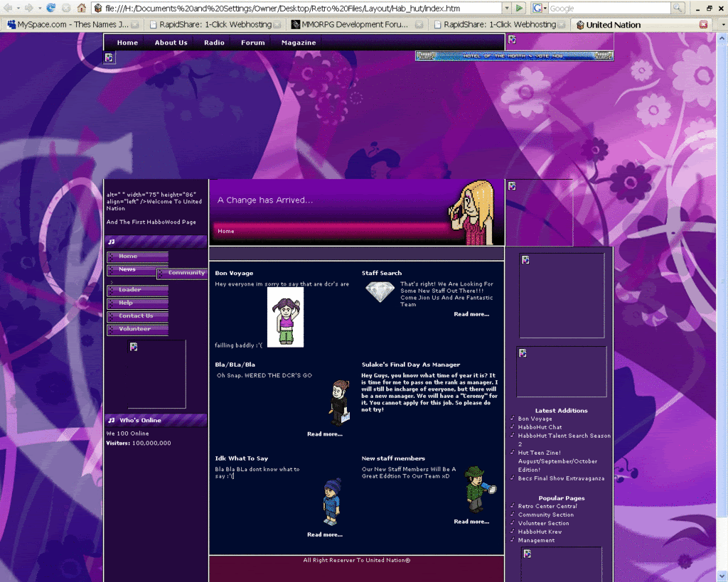
Task: Open the Radio menu item
Action: (x=214, y=43)
